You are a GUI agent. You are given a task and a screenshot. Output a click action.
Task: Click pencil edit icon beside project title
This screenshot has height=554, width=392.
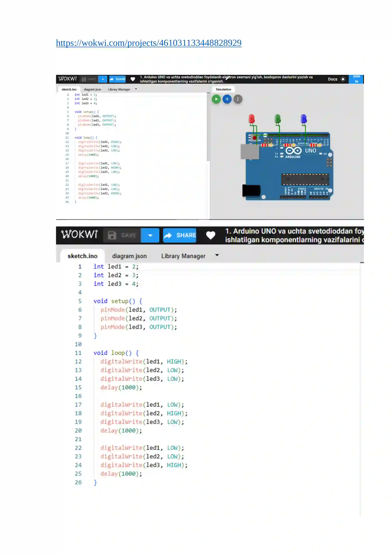[227, 78]
